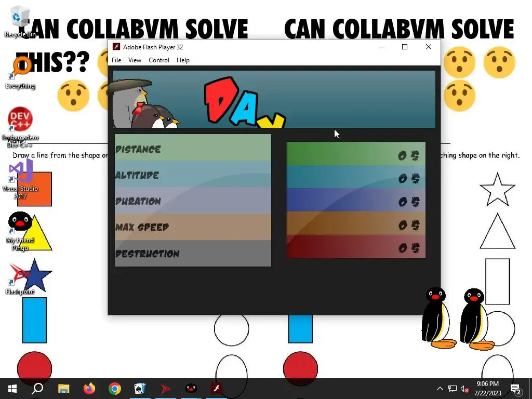Select the Flashpoint desktop shortcut
The image size is (532, 399).
pyautogui.click(x=20, y=279)
